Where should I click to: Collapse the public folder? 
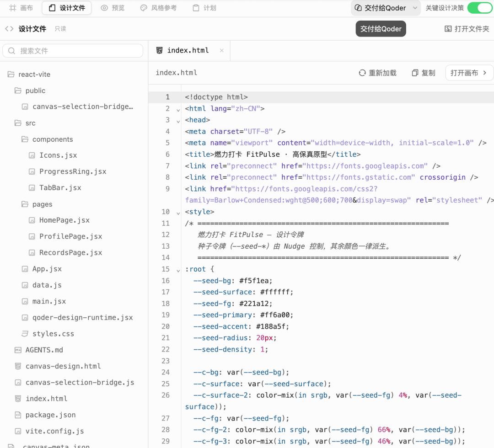tap(30, 91)
